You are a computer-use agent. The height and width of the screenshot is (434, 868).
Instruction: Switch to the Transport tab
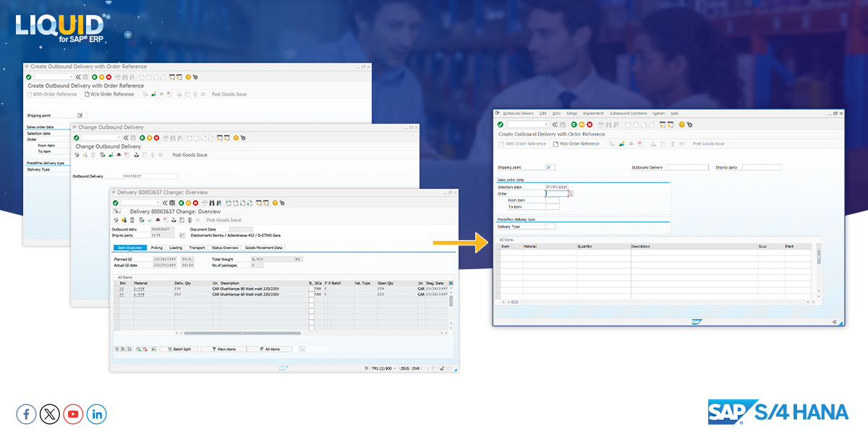point(197,247)
